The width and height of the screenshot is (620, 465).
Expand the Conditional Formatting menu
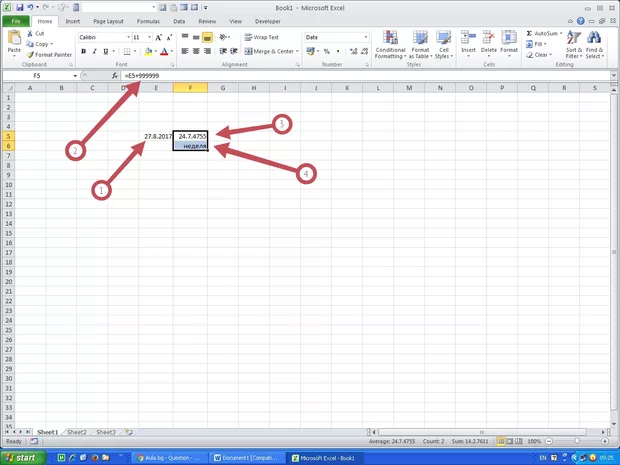coord(390,45)
